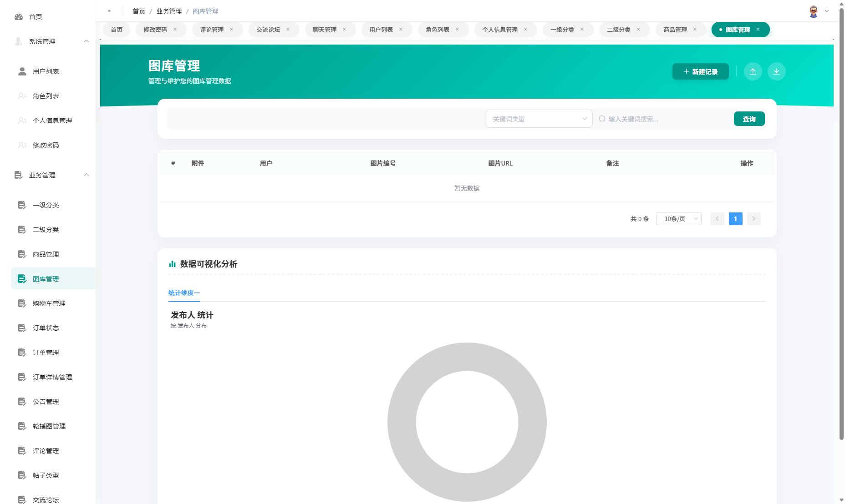Open the 关键词类型 dropdown
Image resolution: width=845 pixels, height=504 pixels.
coord(539,119)
